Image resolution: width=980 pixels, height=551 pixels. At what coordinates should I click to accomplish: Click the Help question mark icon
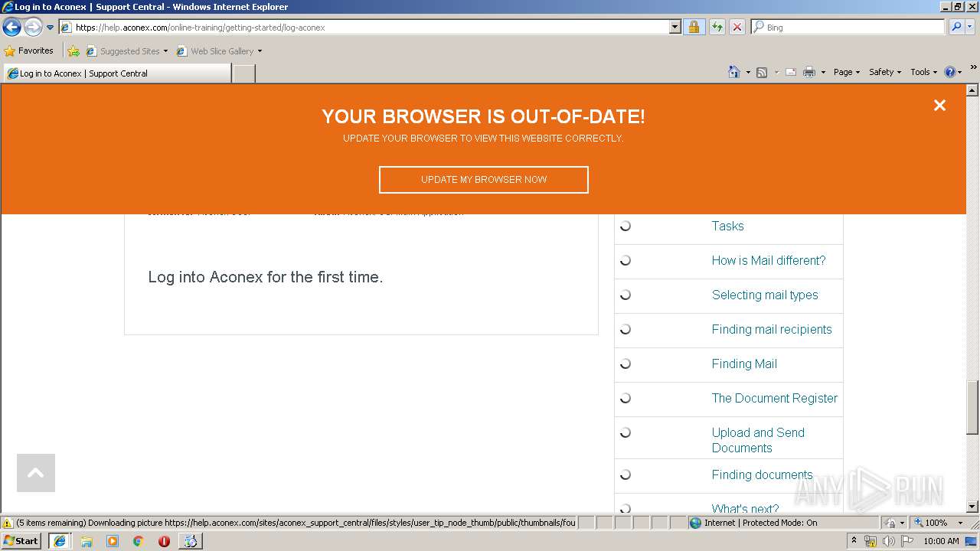(x=949, y=72)
